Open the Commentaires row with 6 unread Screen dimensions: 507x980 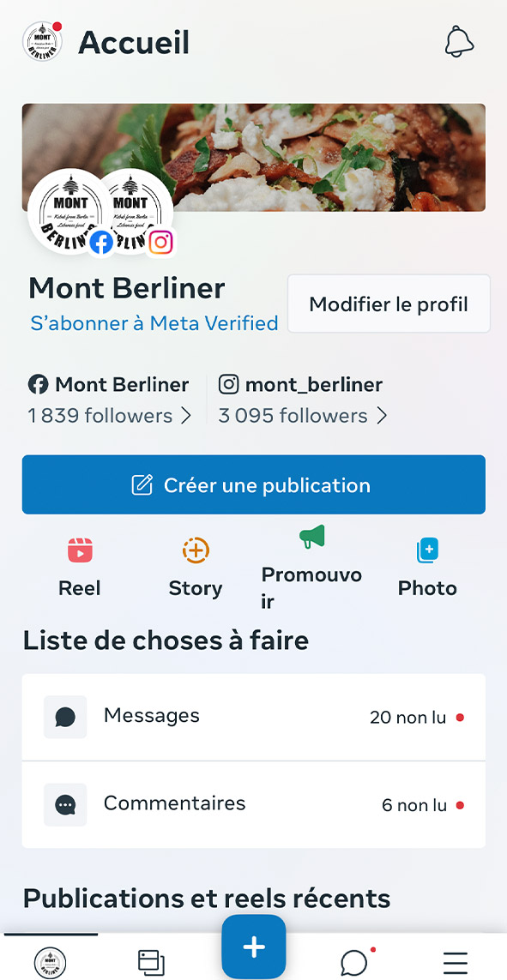pyautogui.click(x=253, y=804)
